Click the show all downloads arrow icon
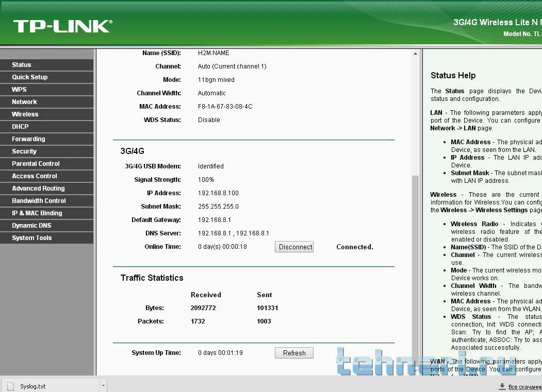 coord(502,386)
